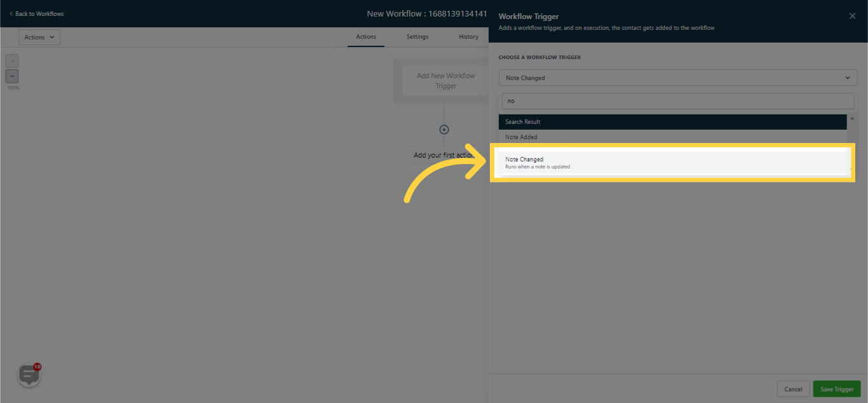
Task: Click the Cancel button
Action: click(x=793, y=388)
